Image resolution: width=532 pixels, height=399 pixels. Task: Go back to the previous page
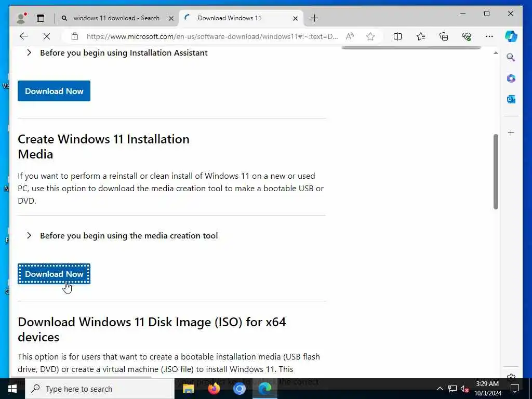(x=23, y=36)
